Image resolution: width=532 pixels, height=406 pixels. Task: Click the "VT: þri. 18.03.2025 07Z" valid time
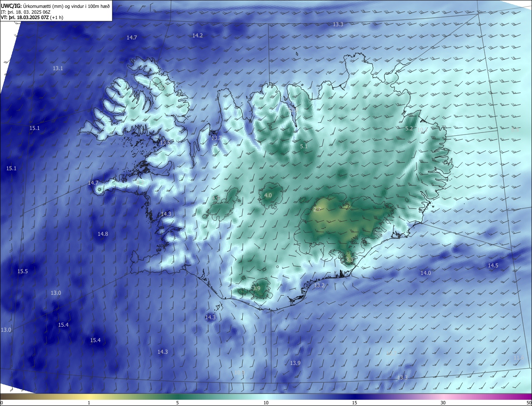(x=25, y=17)
